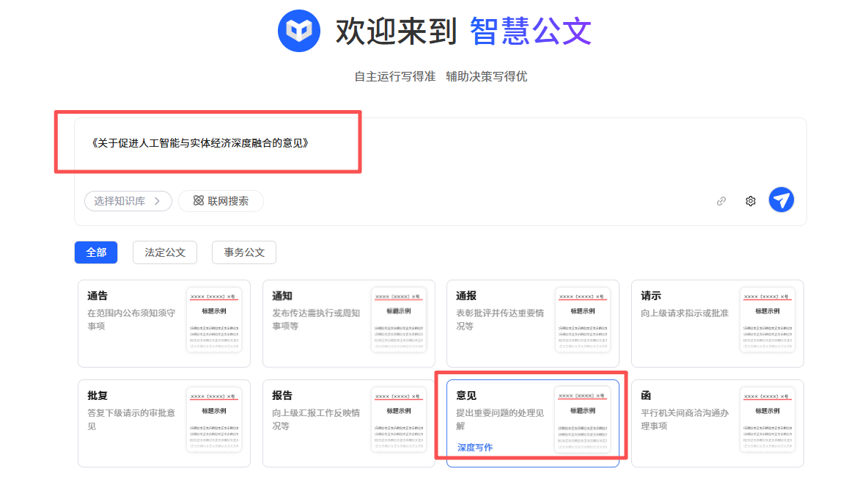This screenshot has width=868, height=477.
Task: Click the 意见 template thumbnail preview
Action: coord(582,419)
